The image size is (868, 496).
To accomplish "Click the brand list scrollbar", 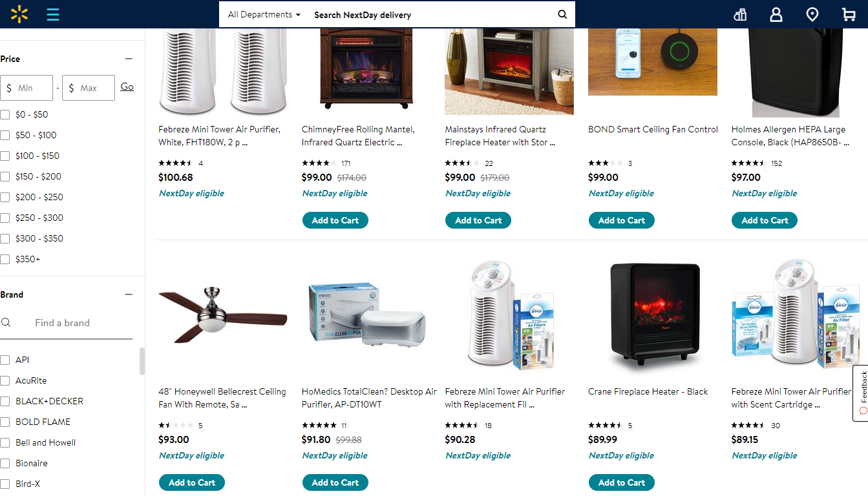I will (142, 362).
